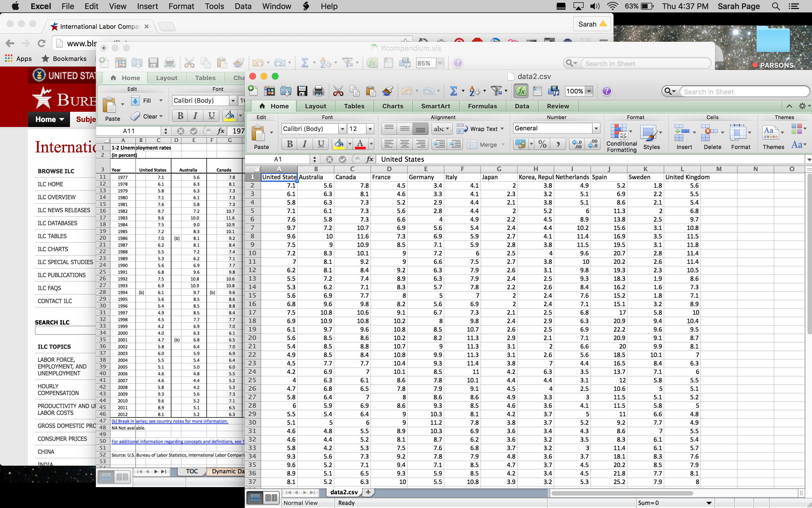The image size is (812, 508).
Task: Switch to the Formulas ribbon tab
Action: click(x=482, y=106)
